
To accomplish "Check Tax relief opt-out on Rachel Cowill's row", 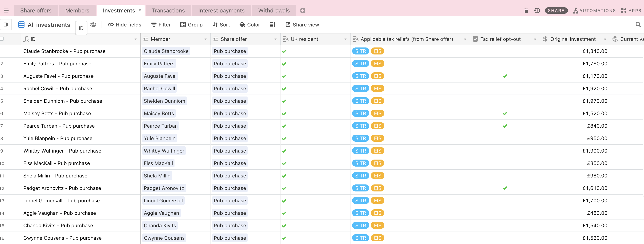I will pos(505,88).
